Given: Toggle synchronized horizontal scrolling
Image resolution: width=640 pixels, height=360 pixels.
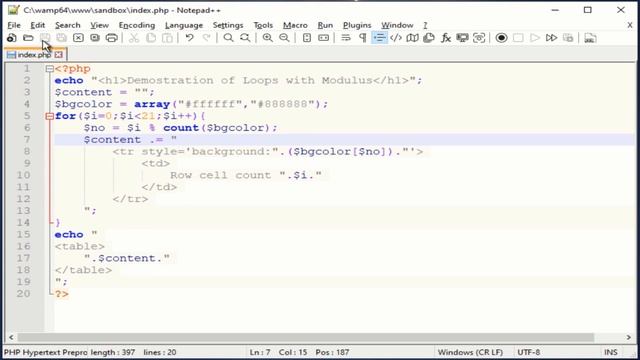Looking at the screenshot, I should [323, 38].
